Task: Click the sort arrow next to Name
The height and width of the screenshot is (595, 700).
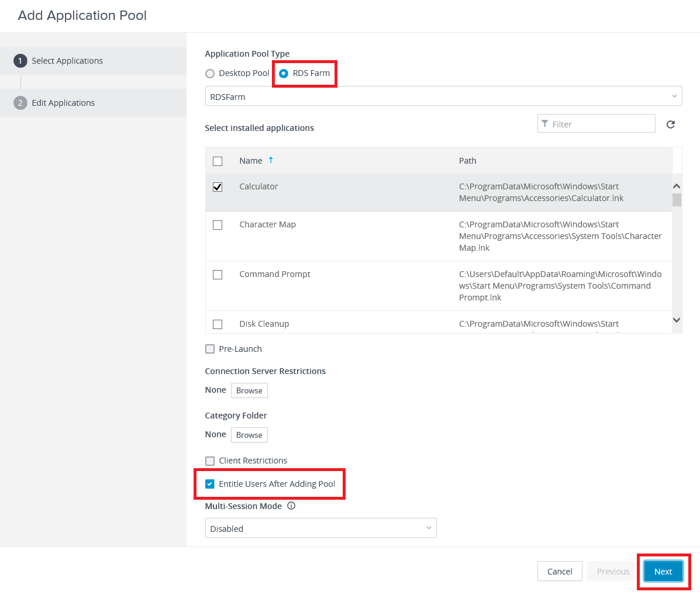Action: coord(271,160)
